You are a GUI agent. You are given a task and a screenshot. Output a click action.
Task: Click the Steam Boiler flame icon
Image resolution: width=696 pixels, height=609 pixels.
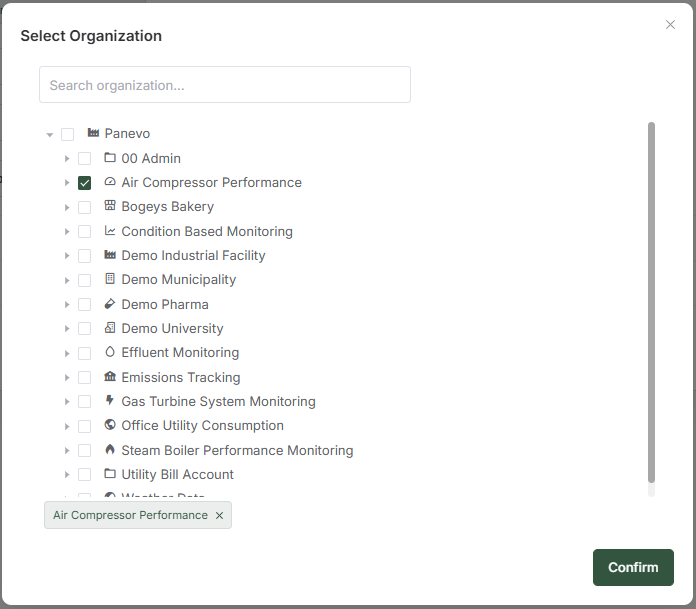(x=110, y=449)
